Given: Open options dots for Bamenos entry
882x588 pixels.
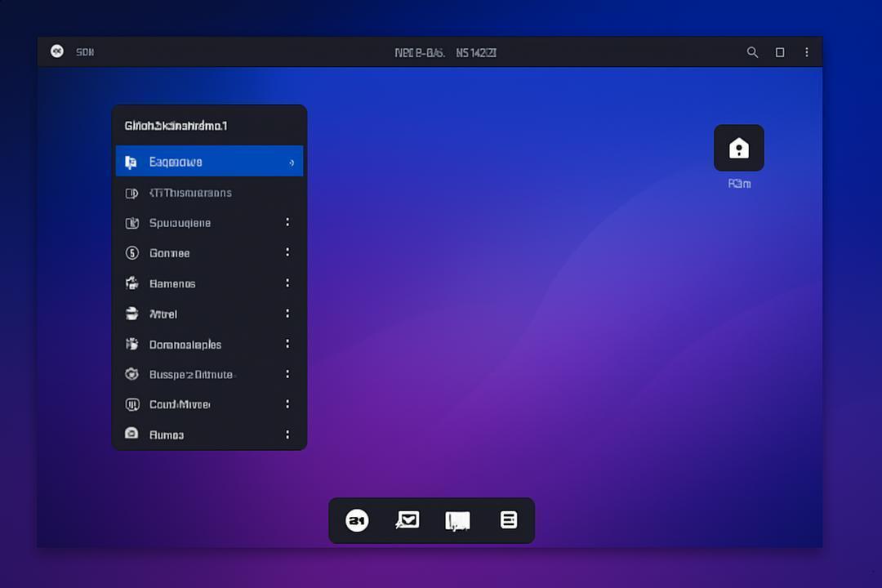Looking at the screenshot, I should [287, 283].
